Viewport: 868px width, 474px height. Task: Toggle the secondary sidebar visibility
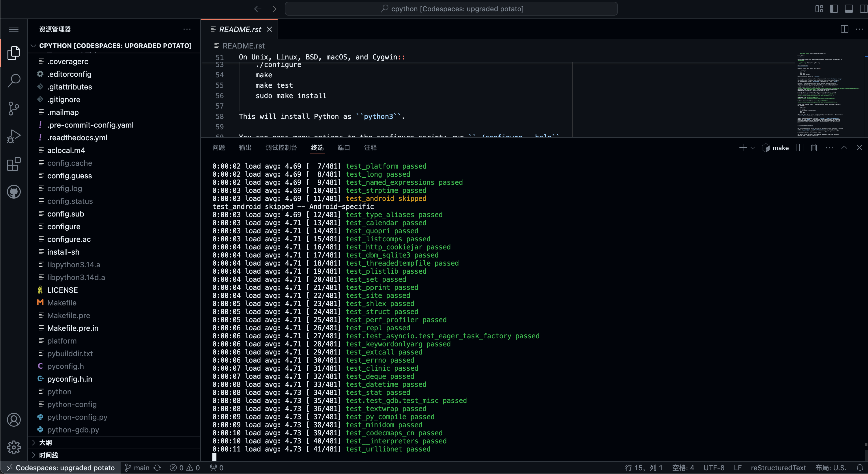(x=864, y=9)
